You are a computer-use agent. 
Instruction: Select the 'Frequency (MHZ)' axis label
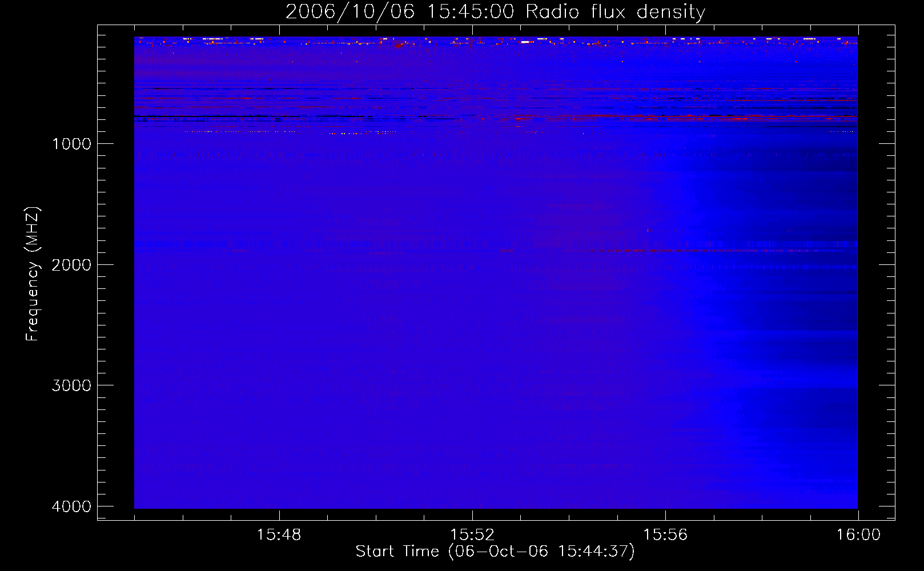pos(33,274)
